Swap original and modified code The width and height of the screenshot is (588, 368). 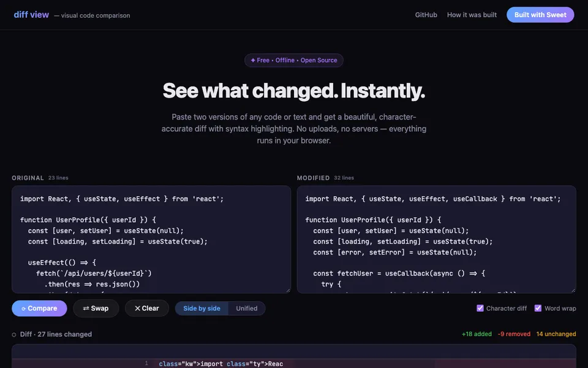point(96,309)
